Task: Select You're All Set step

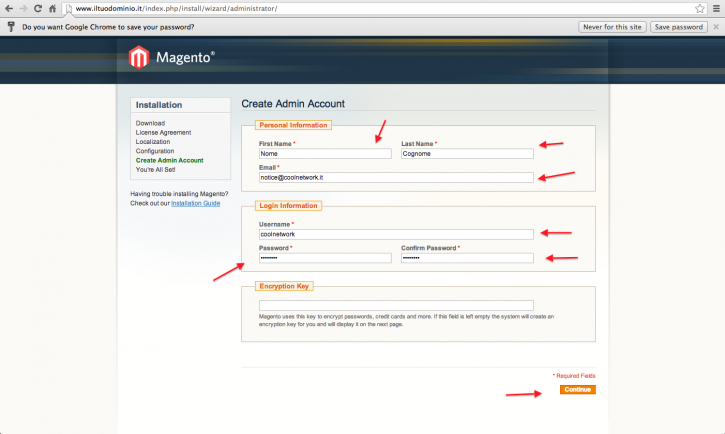Action: click(x=155, y=170)
